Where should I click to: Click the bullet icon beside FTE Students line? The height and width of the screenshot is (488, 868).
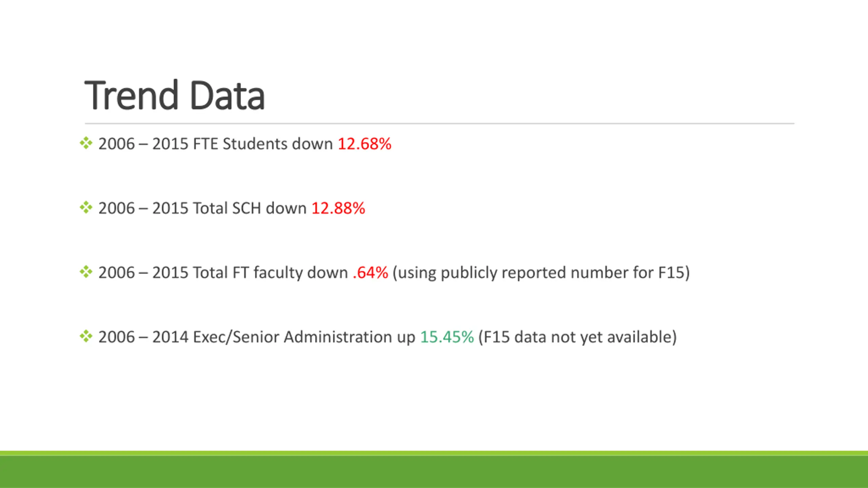86,143
